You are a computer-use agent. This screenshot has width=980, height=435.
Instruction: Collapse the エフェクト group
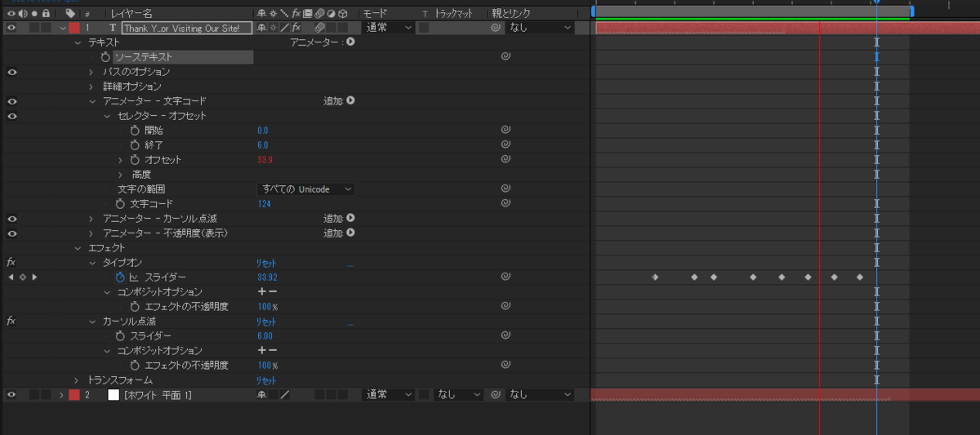point(78,248)
